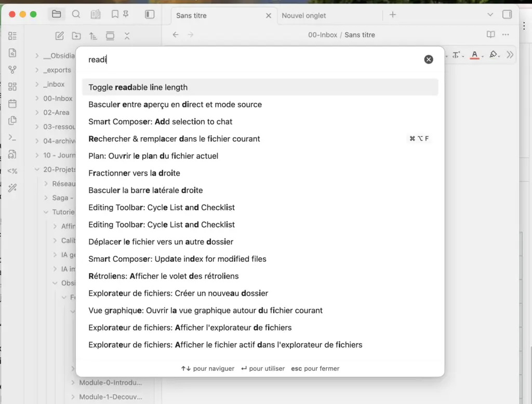
Task: Toggle the left sidebar panel
Action: click(x=150, y=15)
